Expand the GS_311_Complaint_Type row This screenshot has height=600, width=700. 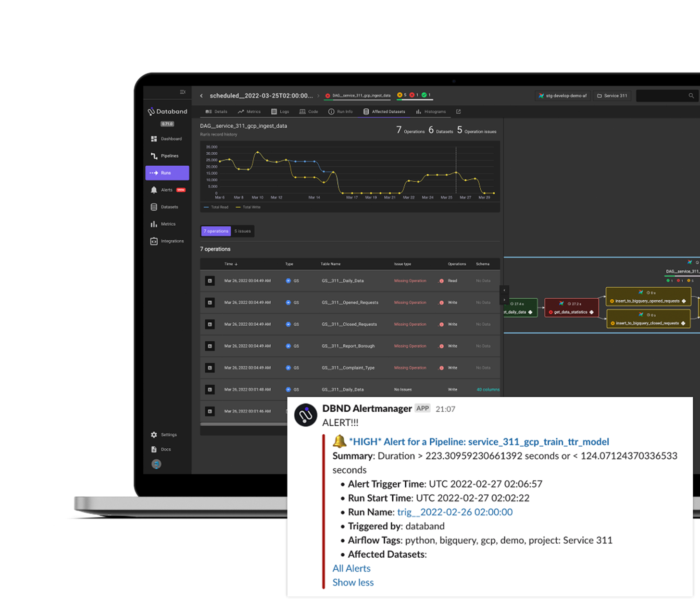point(210,367)
